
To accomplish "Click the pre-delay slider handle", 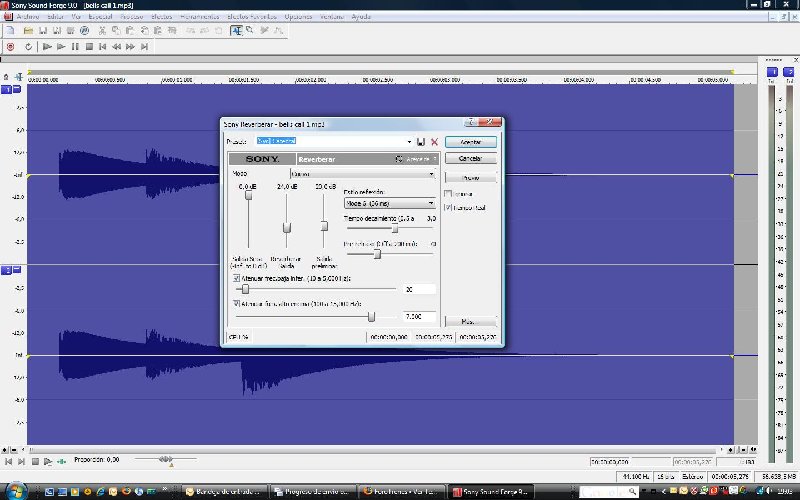I will 378,254.
